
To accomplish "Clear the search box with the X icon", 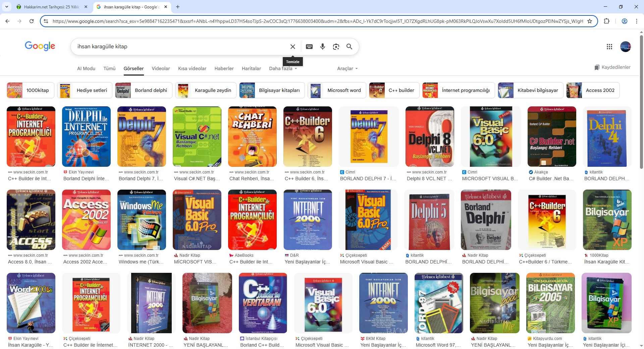I will point(292,47).
